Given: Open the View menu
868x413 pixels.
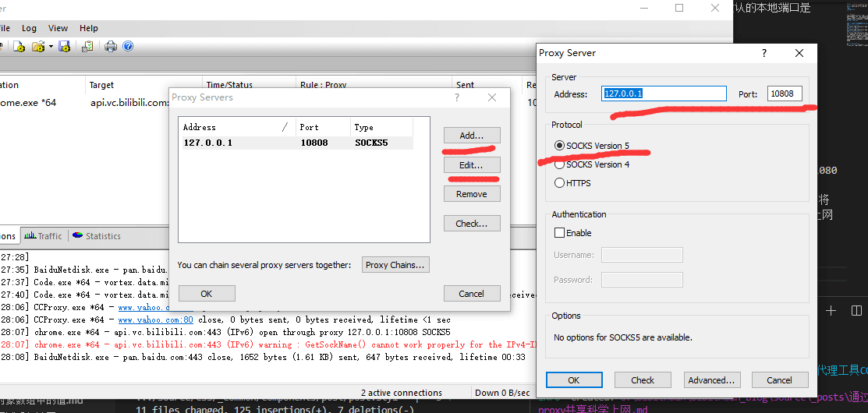Looking at the screenshot, I should click(58, 28).
